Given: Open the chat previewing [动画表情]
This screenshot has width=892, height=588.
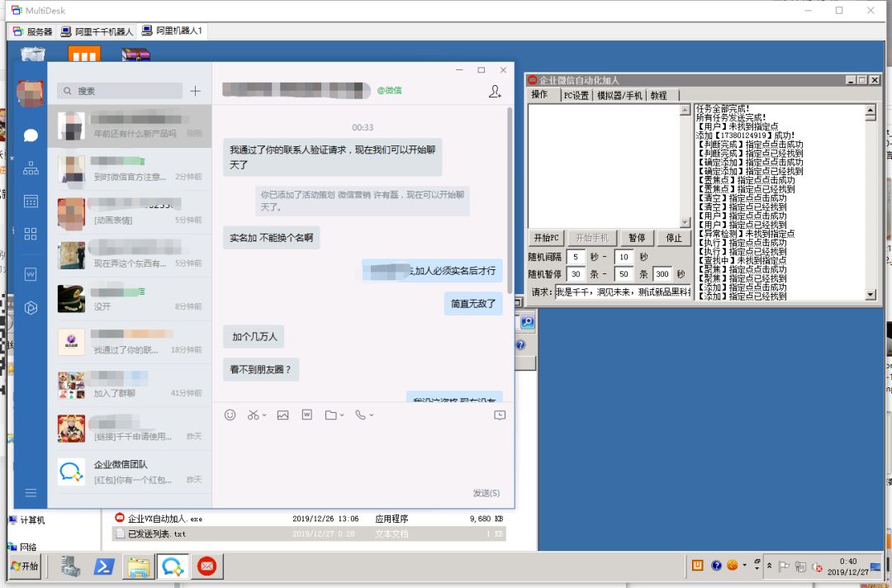Looking at the screenshot, I should (130, 213).
